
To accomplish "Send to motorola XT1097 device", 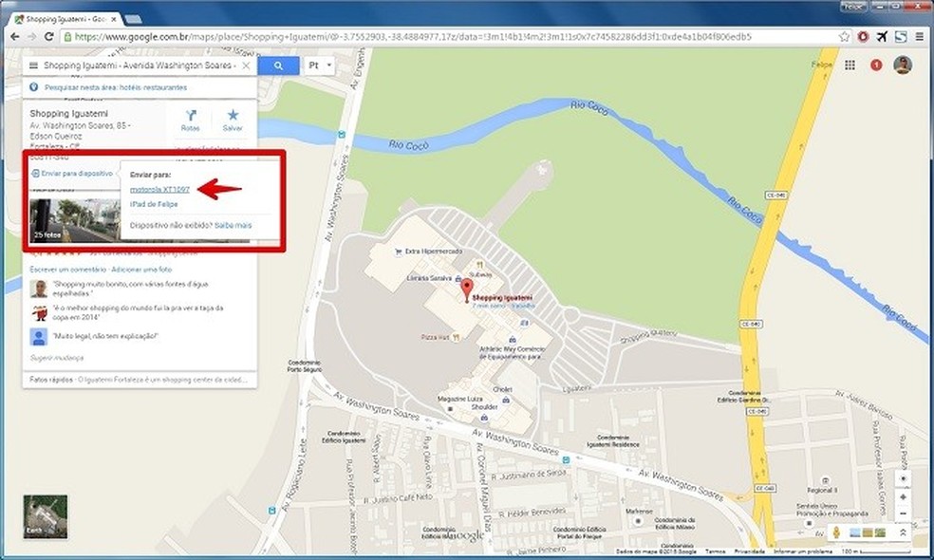I will [159, 190].
